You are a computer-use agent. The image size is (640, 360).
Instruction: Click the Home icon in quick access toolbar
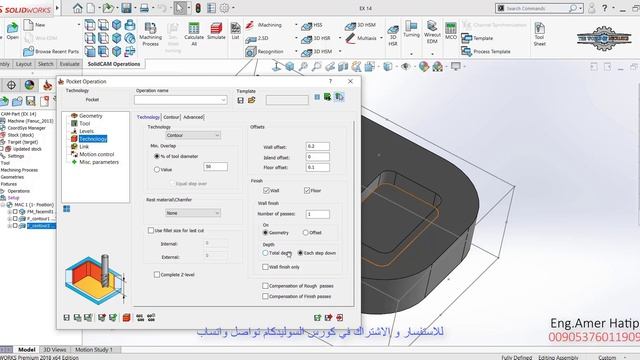pos(78,8)
